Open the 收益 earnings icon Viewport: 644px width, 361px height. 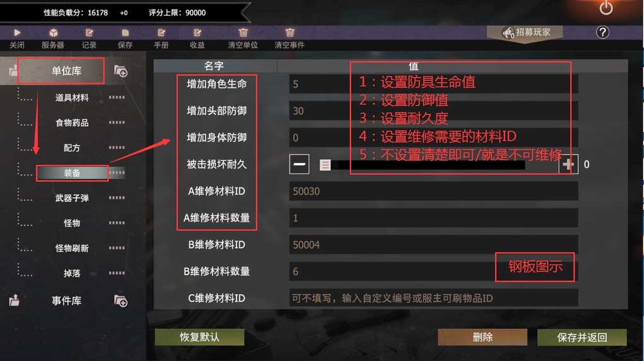(198, 32)
